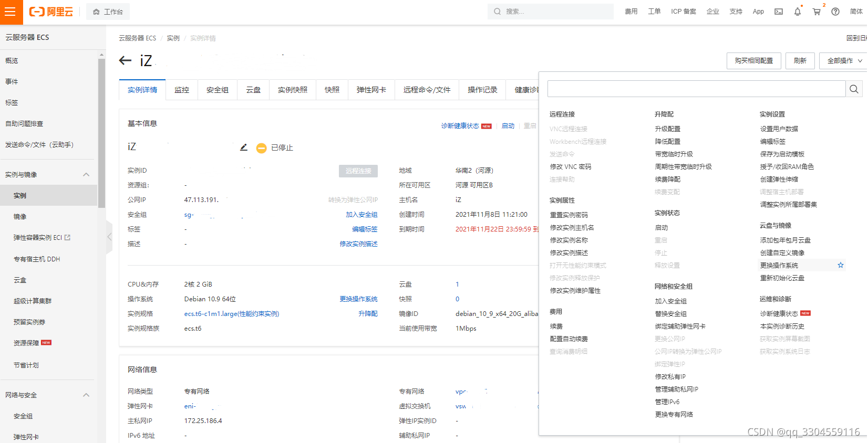The width and height of the screenshot is (868, 443).
Task: Select 重置实例密码 in the menu
Action: (x=569, y=215)
